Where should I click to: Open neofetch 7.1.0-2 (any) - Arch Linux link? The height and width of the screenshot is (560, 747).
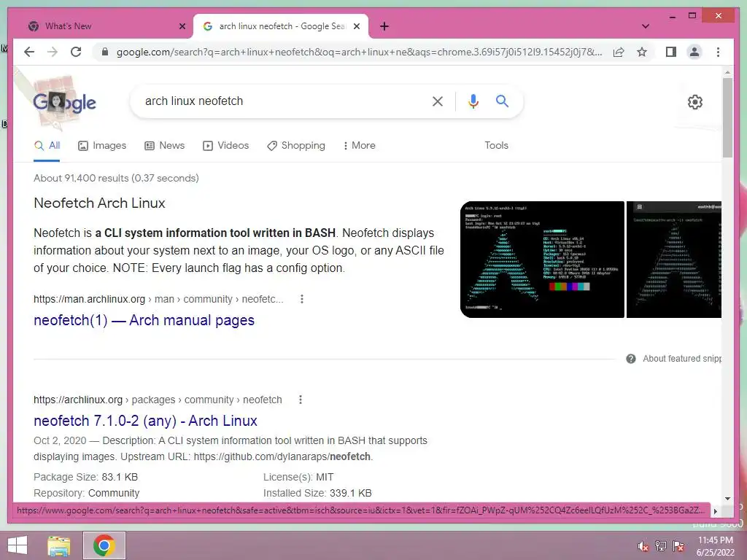[145, 421]
